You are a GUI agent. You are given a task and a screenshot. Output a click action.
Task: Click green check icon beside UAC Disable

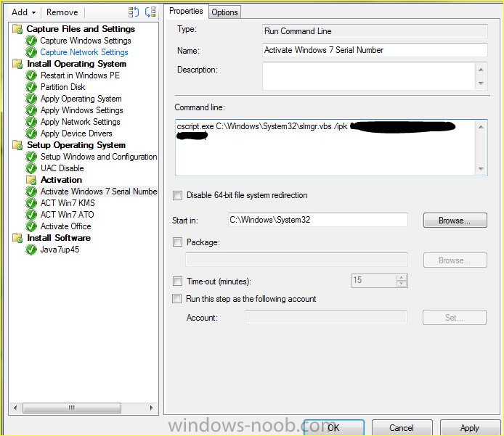coord(31,168)
